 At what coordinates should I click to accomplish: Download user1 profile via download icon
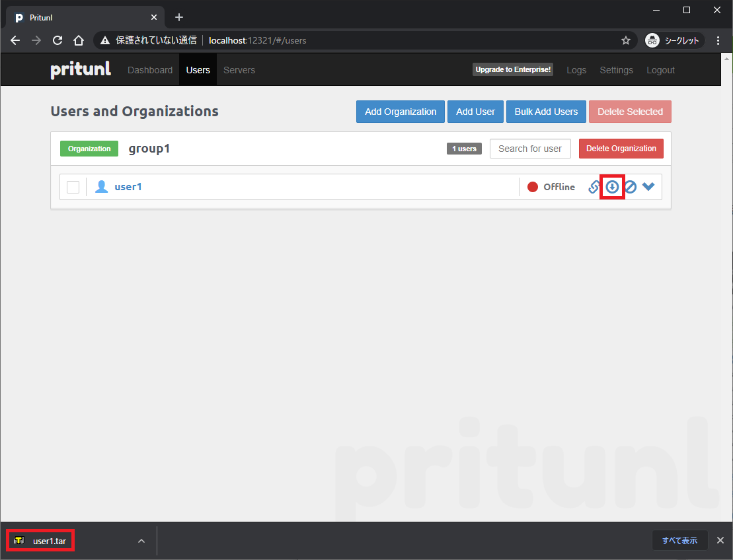[x=612, y=187]
